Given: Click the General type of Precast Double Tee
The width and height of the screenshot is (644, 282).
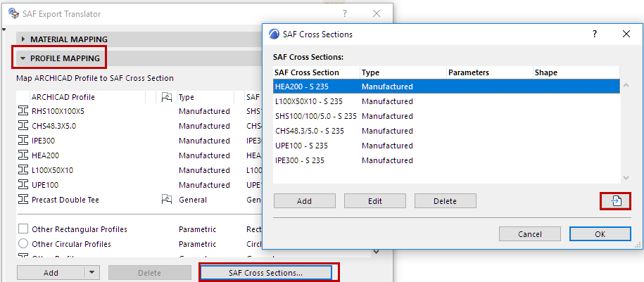Looking at the screenshot, I should 193,200.
